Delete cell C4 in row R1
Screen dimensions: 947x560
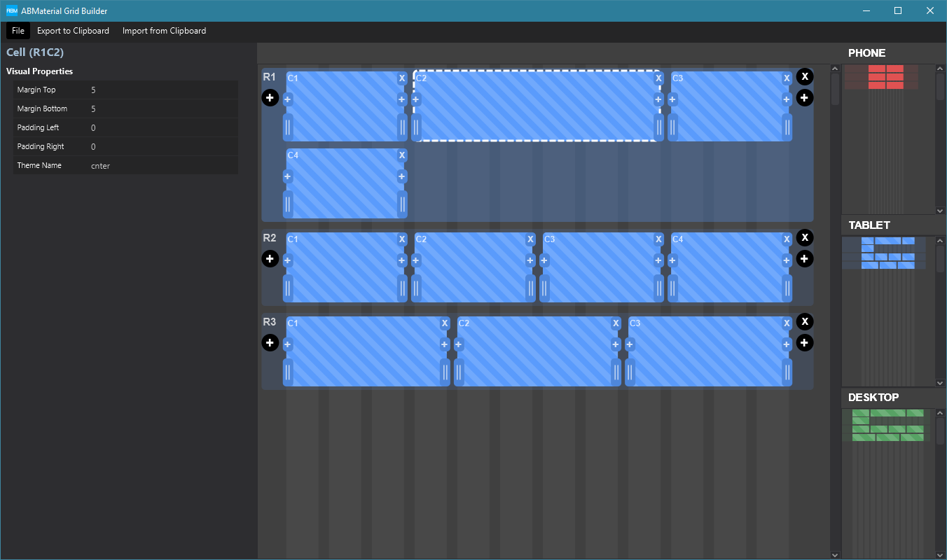point(401,155)
